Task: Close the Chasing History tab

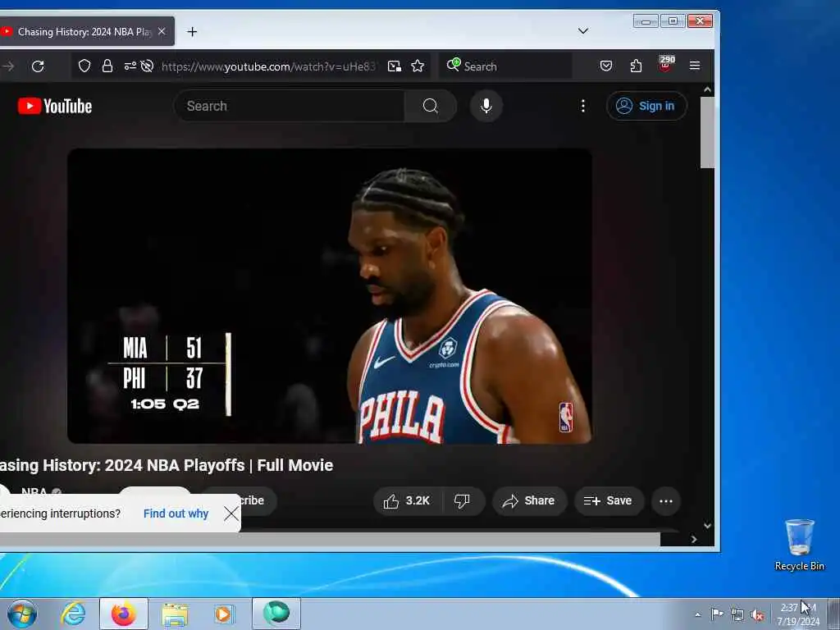Action: click(x=162, y=32)
